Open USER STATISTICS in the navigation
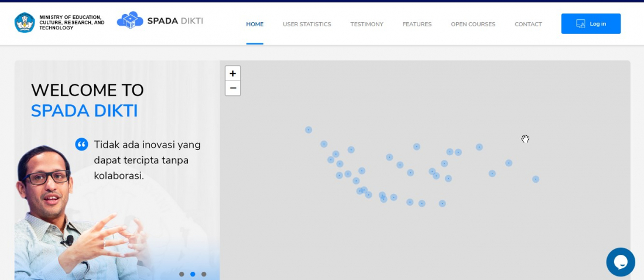 [307, 24]
